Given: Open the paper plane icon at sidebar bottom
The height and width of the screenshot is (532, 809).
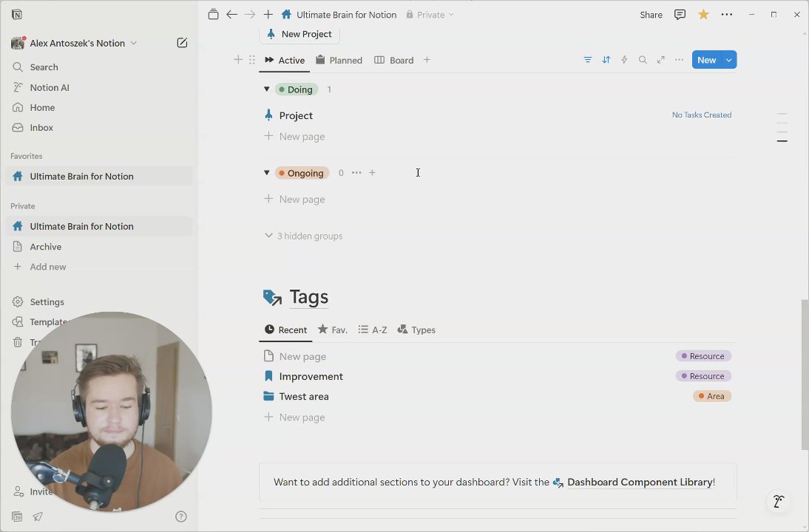Looking at the screenshot, I should click(x=38, y=516).
